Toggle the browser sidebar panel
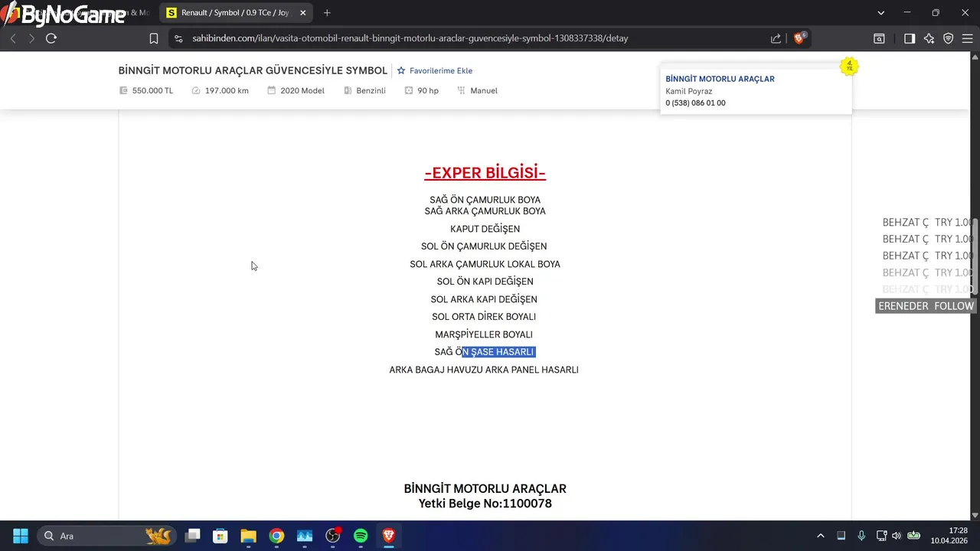The image size is (980, 551). [910, 38]
